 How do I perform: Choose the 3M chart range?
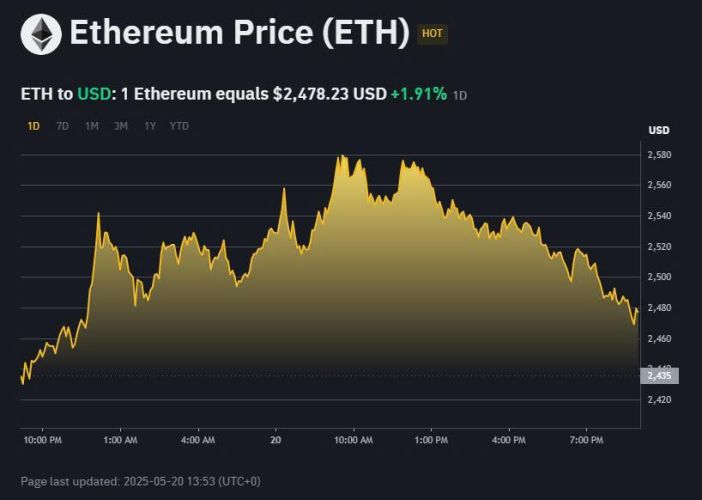click(x=120, y=126)
